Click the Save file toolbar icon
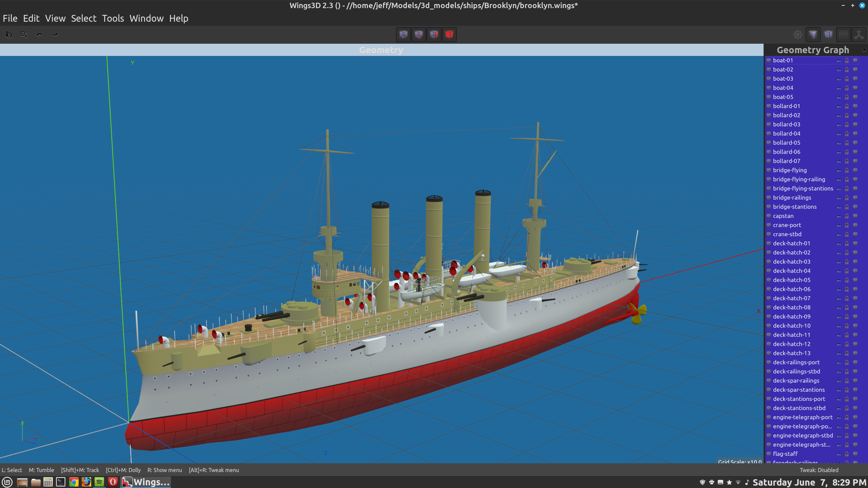The image size is (868, 488). coord(24,35)
